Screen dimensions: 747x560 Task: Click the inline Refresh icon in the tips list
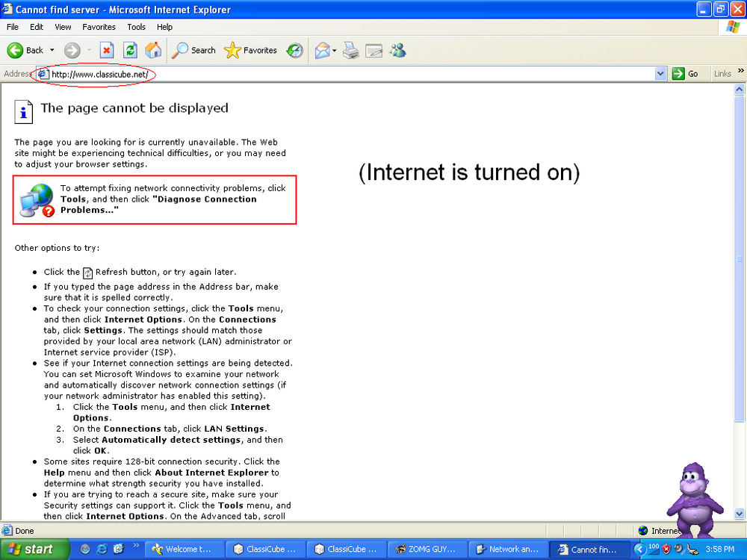(x=87, y=273)
